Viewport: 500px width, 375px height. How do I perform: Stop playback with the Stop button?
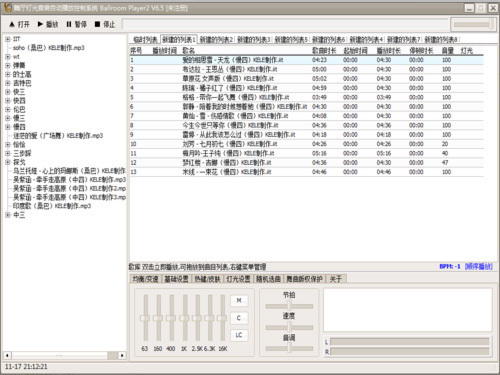tap(105, 24)
